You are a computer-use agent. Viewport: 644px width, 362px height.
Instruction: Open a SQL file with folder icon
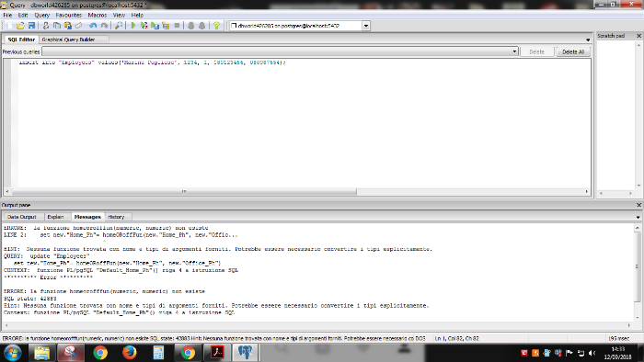point(20,26)
